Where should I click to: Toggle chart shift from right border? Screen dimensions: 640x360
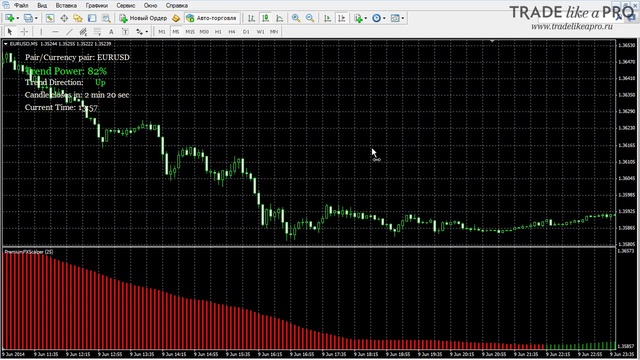342,18
